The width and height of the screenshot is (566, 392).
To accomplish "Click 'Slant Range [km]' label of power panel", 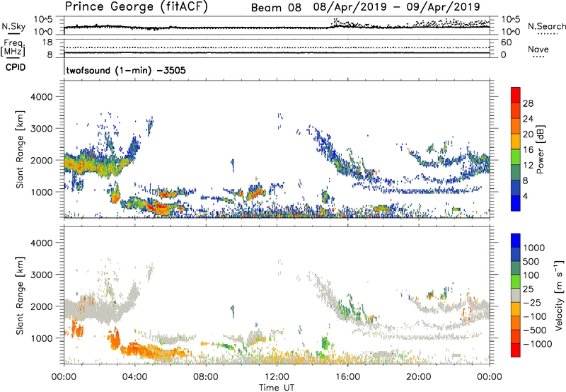I will 20,149.
